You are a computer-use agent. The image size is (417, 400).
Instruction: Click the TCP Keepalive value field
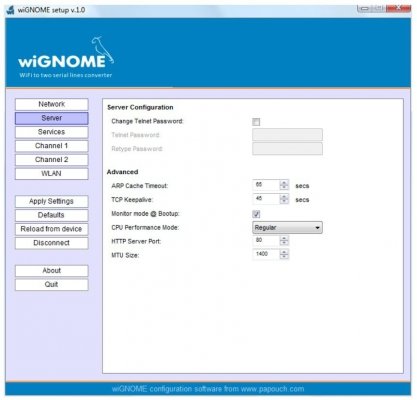point(266,199)
